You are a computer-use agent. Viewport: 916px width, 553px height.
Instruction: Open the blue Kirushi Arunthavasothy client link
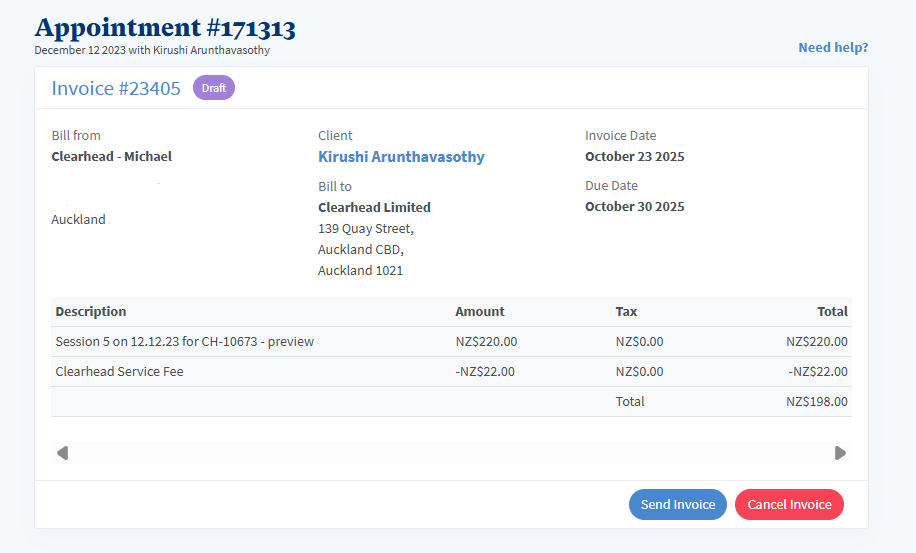(401, 157)
